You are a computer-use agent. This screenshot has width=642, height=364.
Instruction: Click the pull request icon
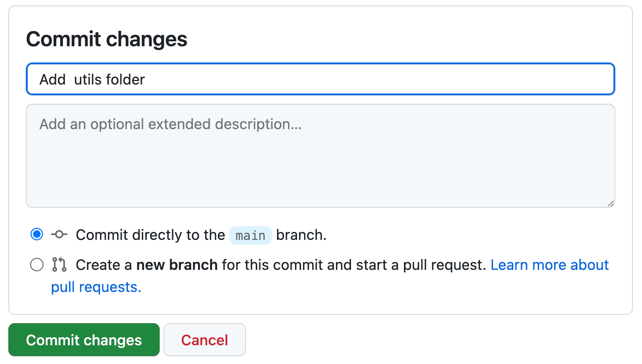click(x=59, y=264)
